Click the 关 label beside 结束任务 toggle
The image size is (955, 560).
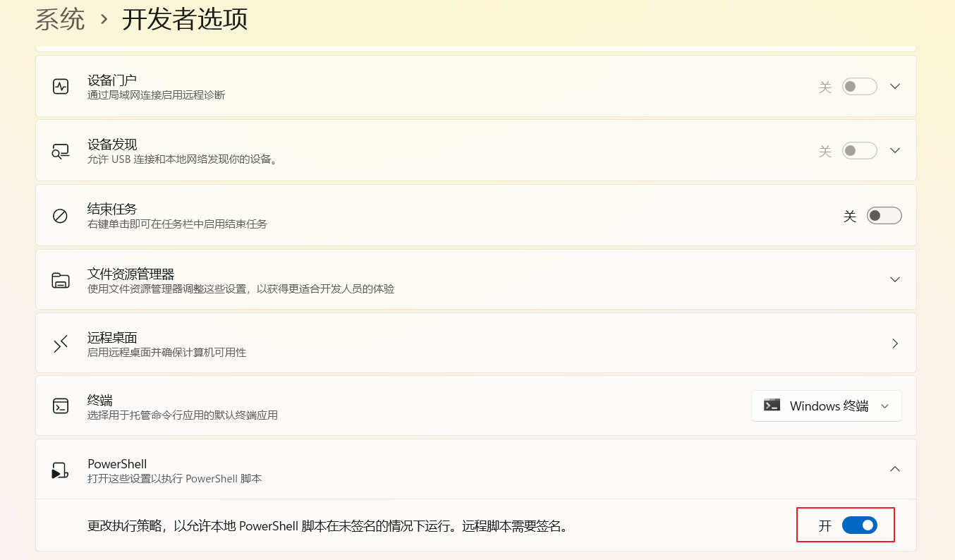[x=850, y=216]
